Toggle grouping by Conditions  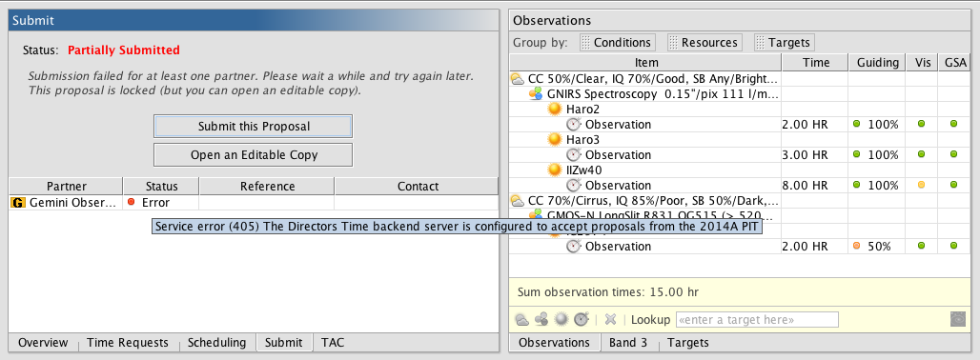coord(618,43)
